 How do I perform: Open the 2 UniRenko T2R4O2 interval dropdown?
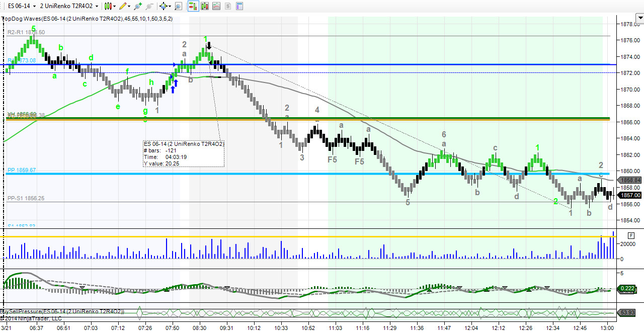pos(69,7)
